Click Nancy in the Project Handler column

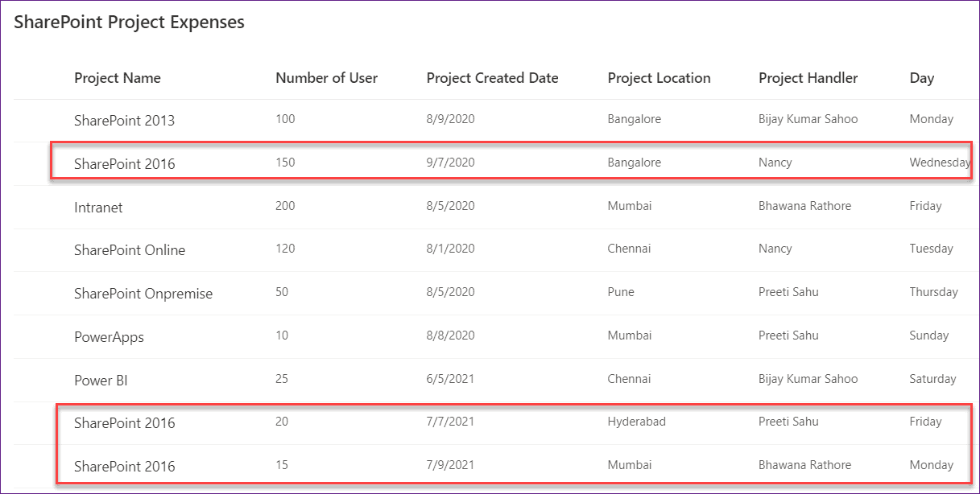pyautogui.click(x=775, y=162)
